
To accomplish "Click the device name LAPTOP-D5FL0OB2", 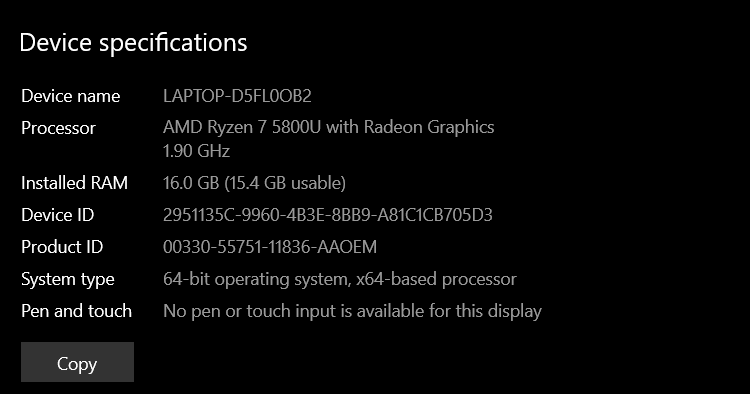I will tap(237, 96).
